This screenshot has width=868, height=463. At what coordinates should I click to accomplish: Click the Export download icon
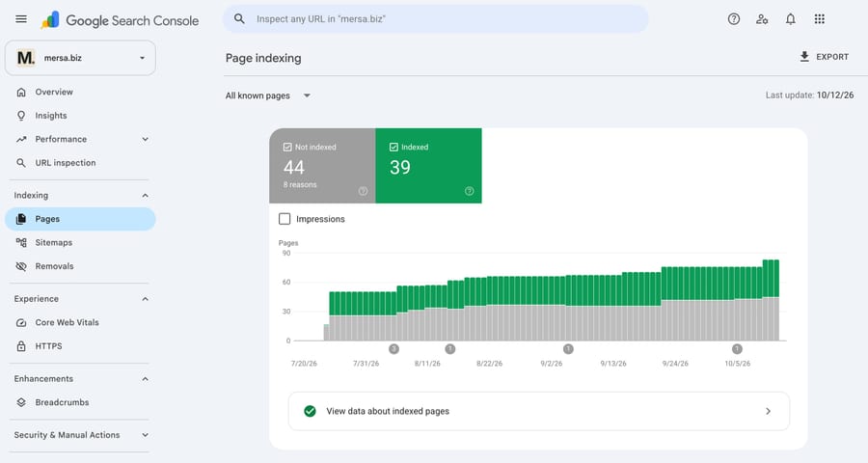point(804,57)
